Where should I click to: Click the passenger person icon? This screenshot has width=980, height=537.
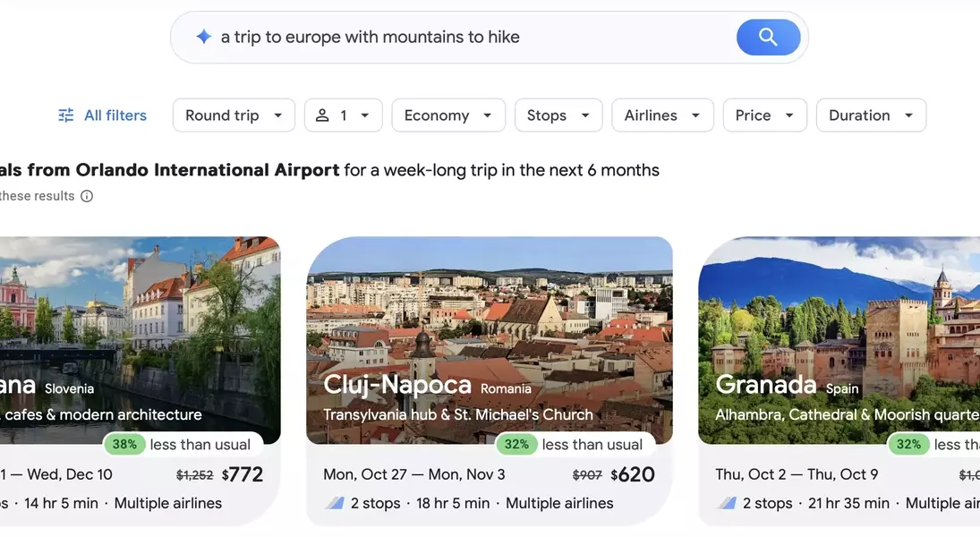[x=323, y=115]
